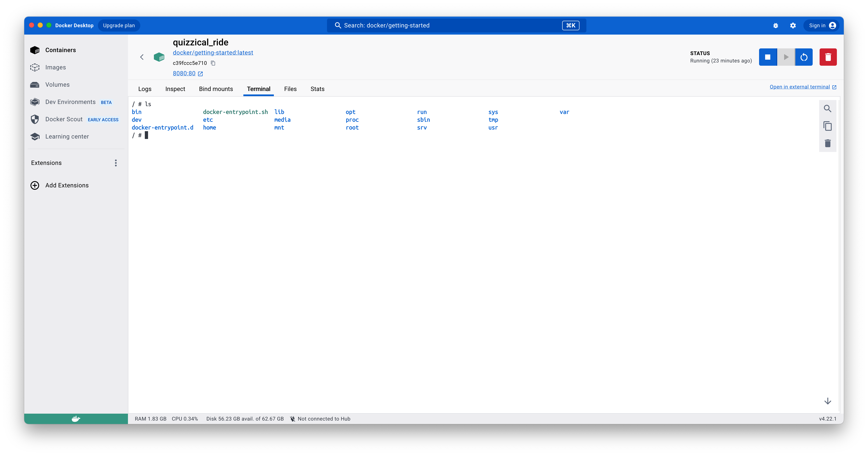Open Settings gear in title bar

click(793, 26)
